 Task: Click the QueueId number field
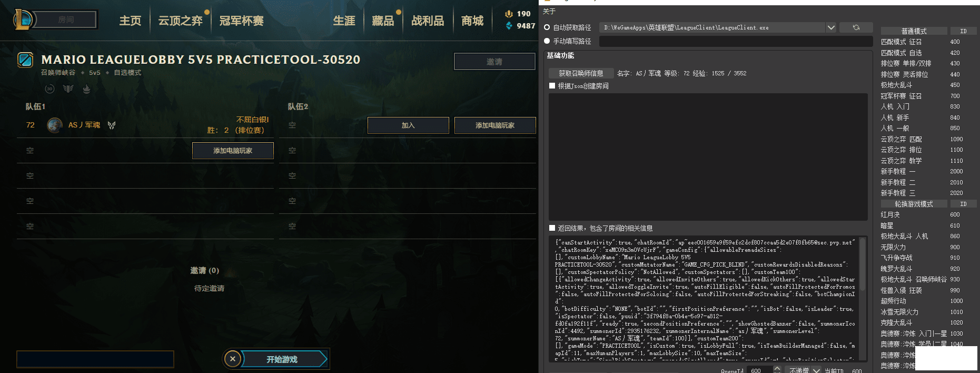pos(759,370)
